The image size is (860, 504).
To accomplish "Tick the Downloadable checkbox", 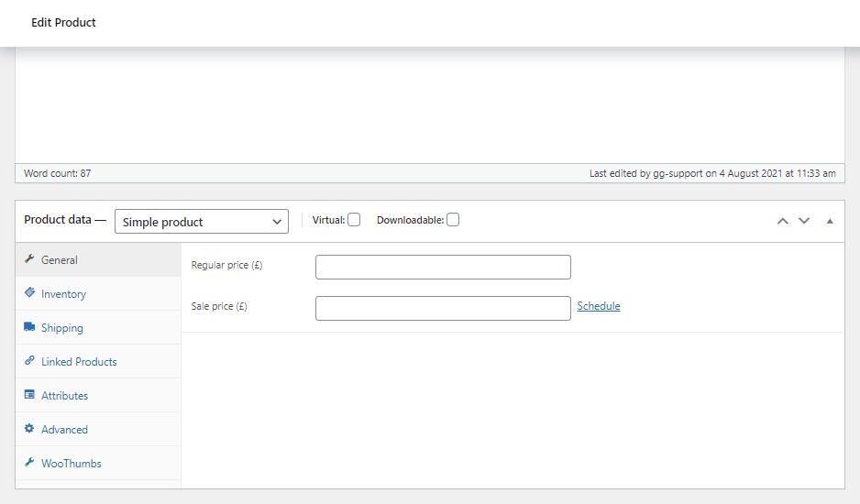I will [x=453, y=220].
